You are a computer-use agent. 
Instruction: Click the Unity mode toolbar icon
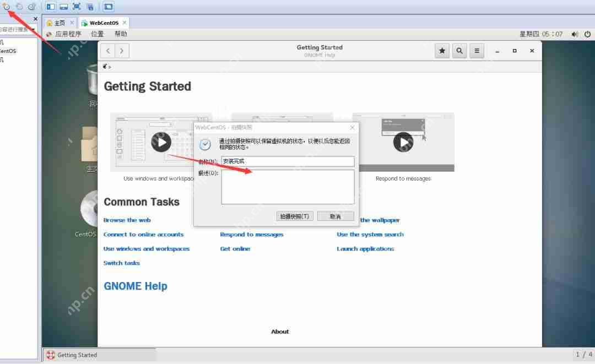pos(90,7)
